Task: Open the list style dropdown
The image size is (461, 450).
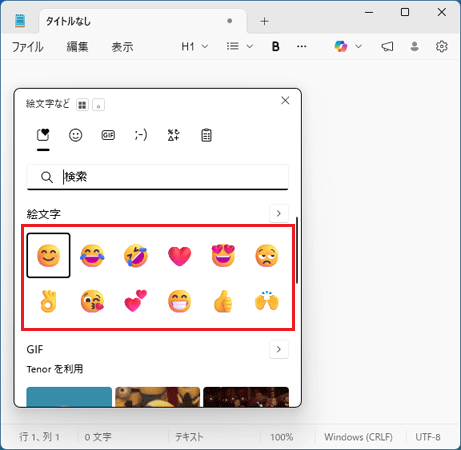Action: 240,46
